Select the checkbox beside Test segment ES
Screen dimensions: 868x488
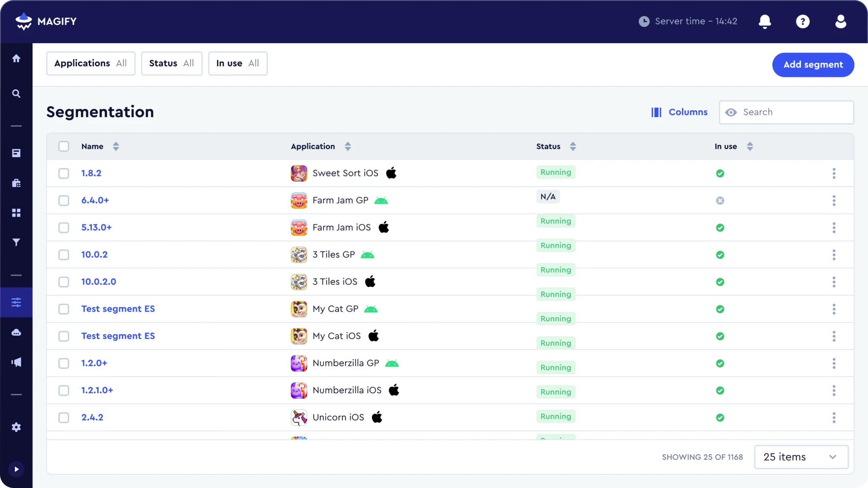pyautogui.click(x=64, y=309)
